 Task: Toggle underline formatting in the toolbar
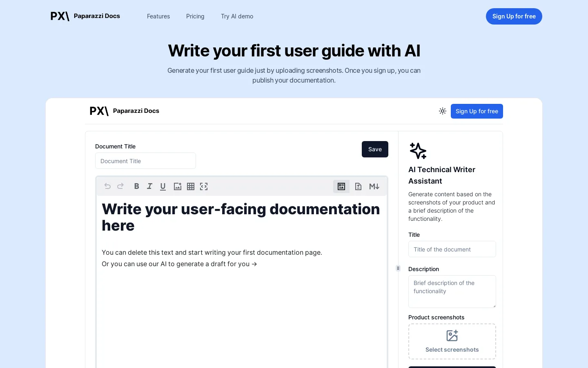163,186
